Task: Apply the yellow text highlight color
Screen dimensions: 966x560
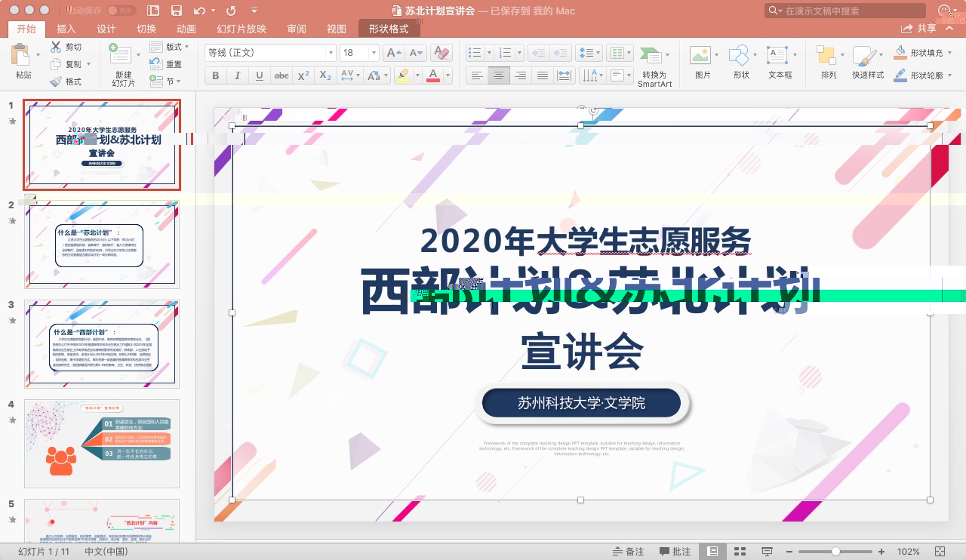Action: [402, 75]
